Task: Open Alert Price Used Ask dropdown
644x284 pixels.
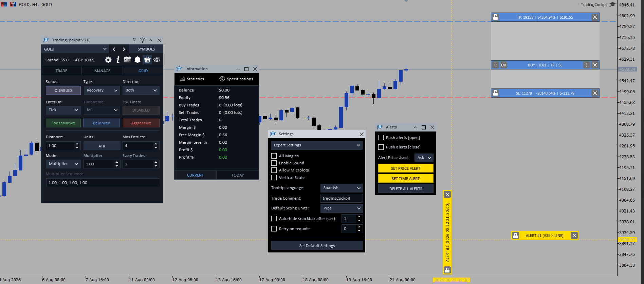Action: 424,158
